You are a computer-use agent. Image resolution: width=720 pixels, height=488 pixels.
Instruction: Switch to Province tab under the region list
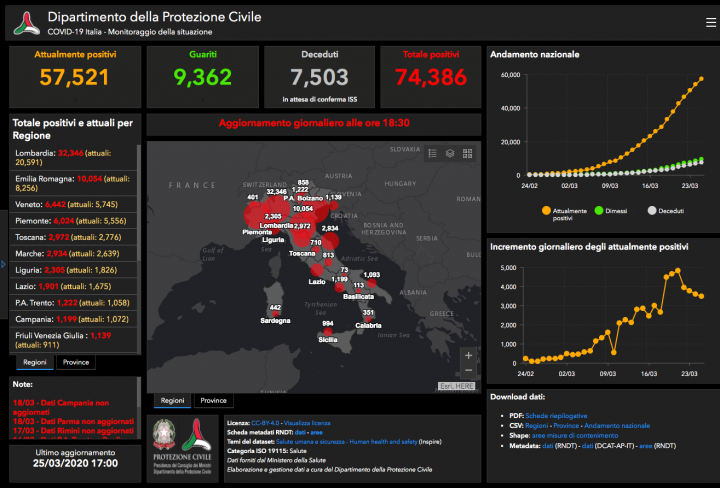click(x=75, y=362)
